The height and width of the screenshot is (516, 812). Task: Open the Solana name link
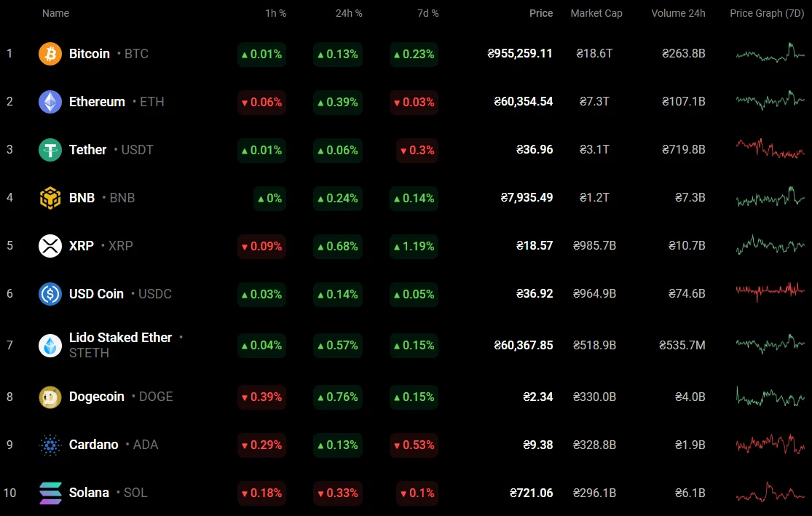89,493
